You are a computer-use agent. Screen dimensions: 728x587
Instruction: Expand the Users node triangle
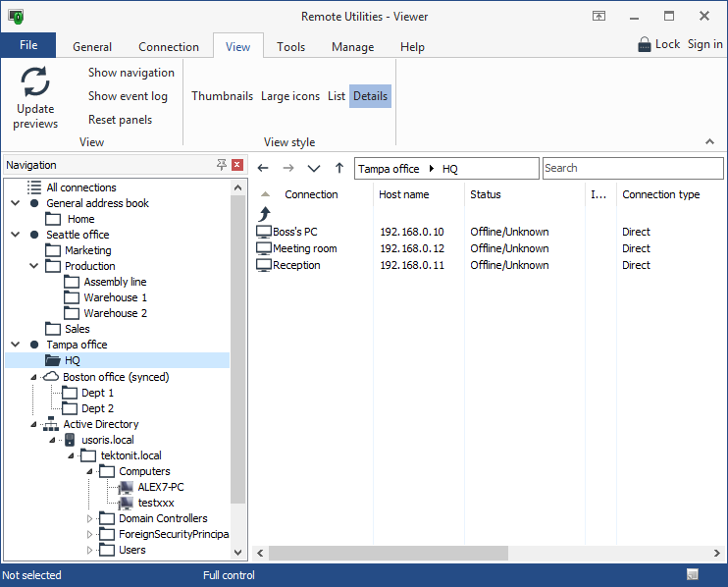89,551
